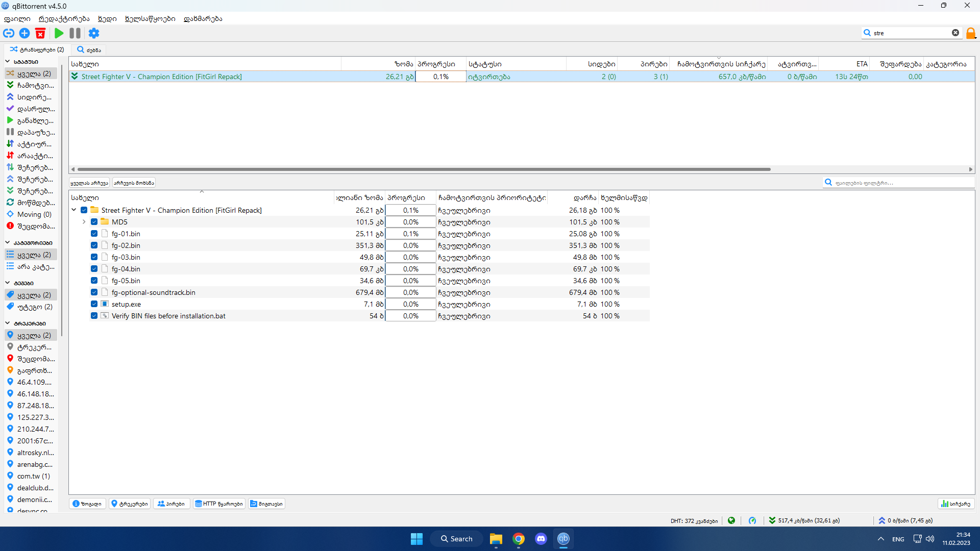The width and height of the screenshot is (980, 551).
Task: Collapse the Status section in the sidebar
Action: pos(8,61)
